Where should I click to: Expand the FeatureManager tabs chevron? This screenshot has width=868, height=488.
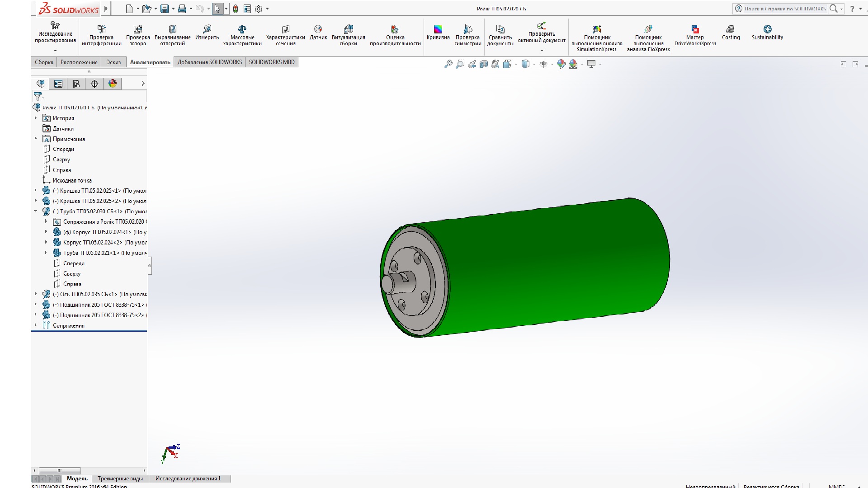(143, 84)
